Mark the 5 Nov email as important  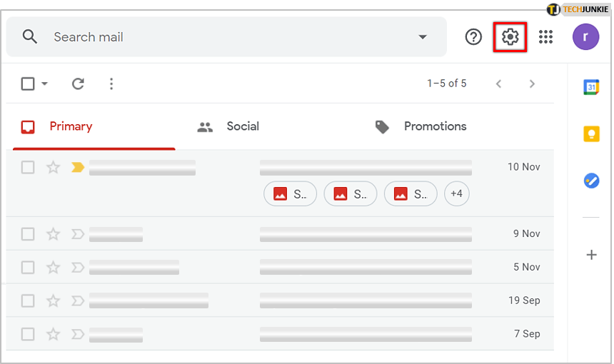(78, 267)
